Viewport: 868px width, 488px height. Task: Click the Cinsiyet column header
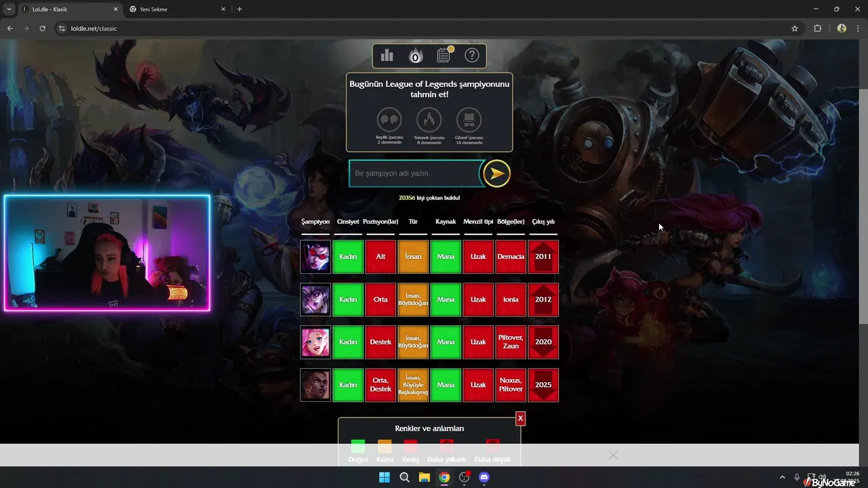click(348, 222)
